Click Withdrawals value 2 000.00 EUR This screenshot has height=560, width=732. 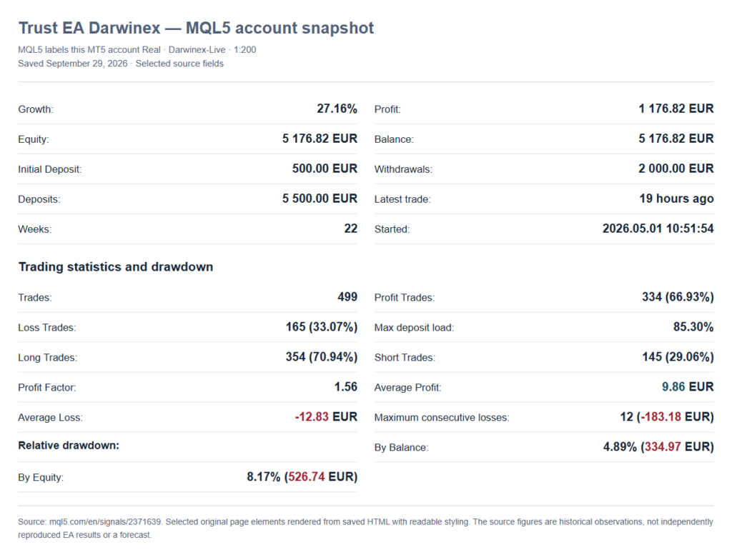pos(676,169)
